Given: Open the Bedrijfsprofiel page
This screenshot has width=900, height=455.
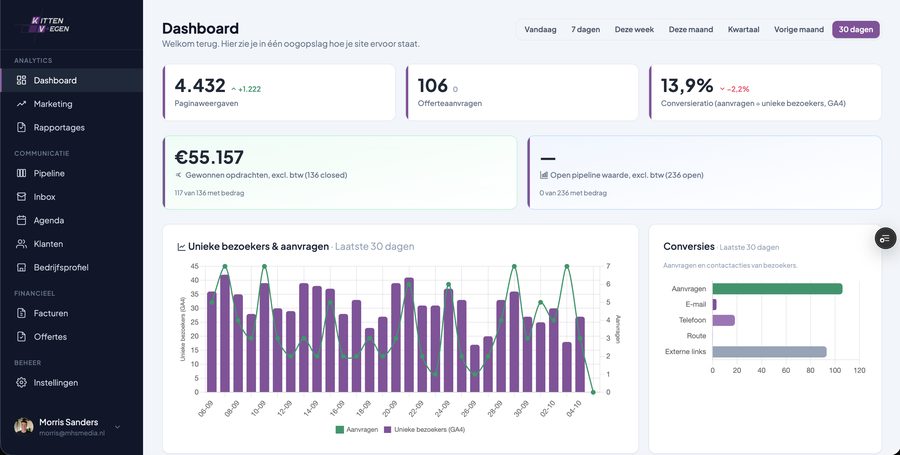Looking at the screenshot, I should pos(71,267).
